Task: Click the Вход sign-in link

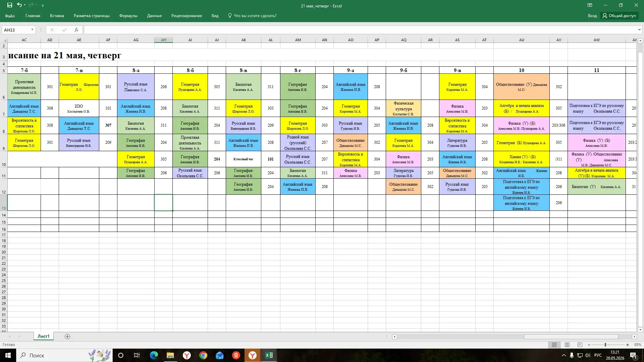Action: pyautogui.click(x=592, y=16)
